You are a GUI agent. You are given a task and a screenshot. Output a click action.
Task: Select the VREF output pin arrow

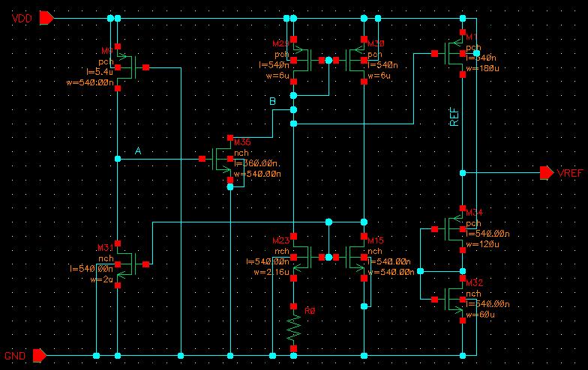[x=547, y=172]
